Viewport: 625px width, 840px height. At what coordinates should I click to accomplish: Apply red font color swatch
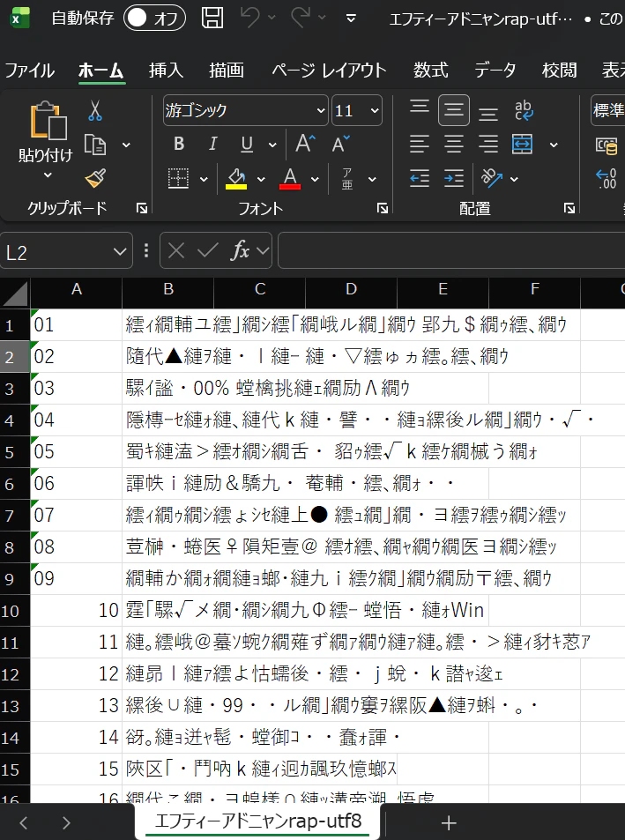pyautogui.click(x=290, y=178)
